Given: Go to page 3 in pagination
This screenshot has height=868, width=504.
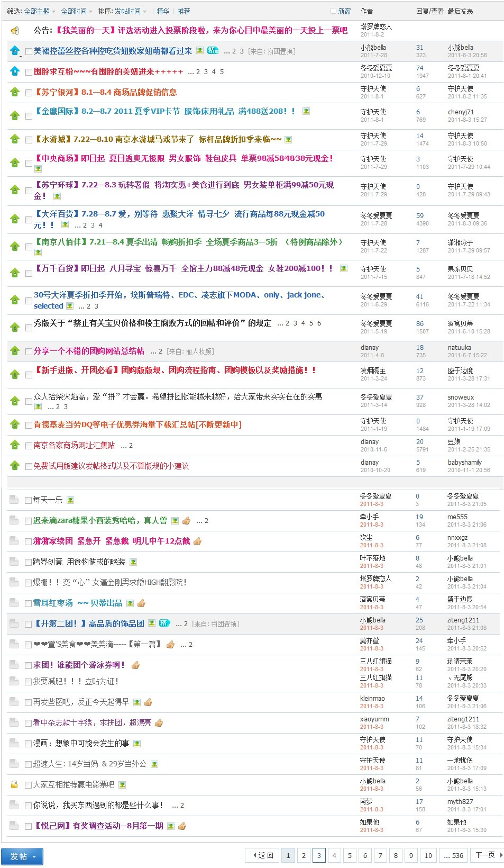Looking at the screenshot, I should [319, 855].
